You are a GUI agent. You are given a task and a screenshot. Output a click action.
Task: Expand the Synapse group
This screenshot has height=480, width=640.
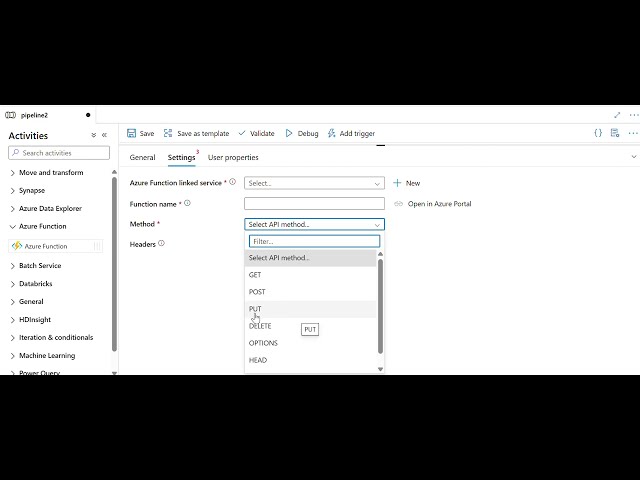pyautogui.click(x=13, y=191)
